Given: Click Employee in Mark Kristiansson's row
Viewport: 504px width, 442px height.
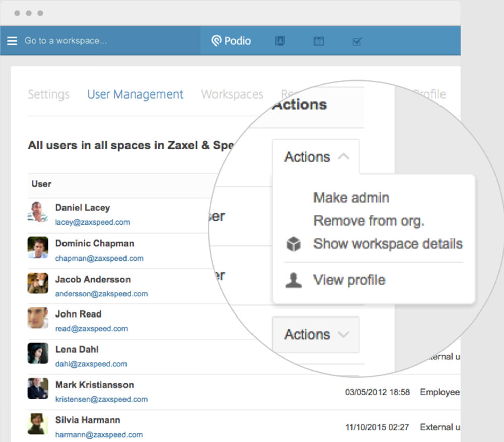Looking at the screenshot, I should (x=439, y=392).
